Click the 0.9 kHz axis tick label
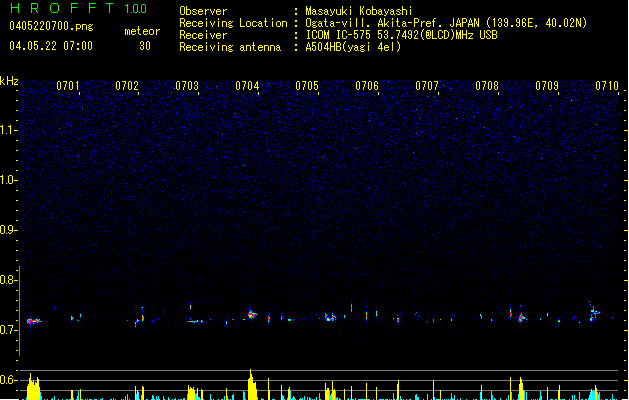Screen dimensions: 629x400 click(x=8, y=230)
